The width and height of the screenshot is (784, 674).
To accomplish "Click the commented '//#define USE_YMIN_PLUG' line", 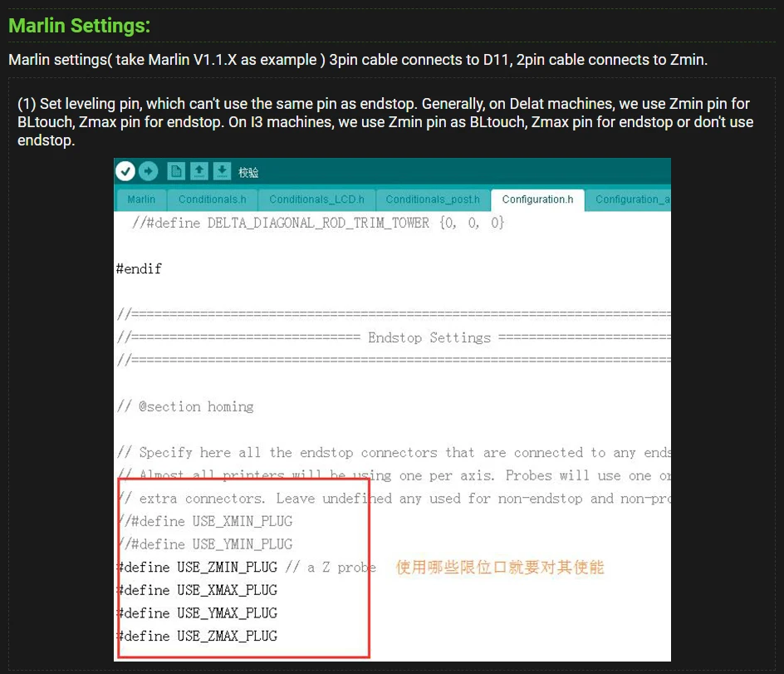I will [205, 544].
